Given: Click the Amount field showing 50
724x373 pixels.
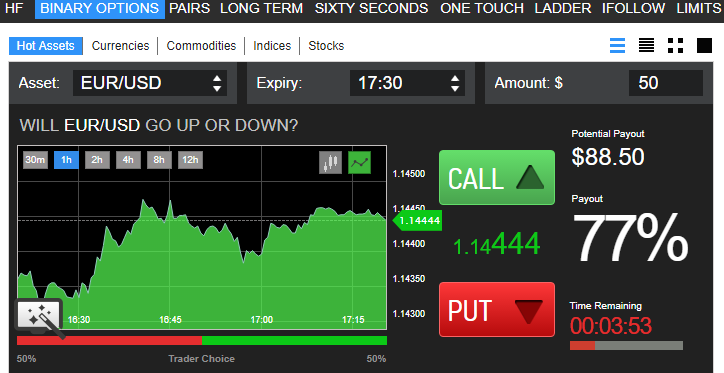Looking at the screenshot, I should coord(666,83).
